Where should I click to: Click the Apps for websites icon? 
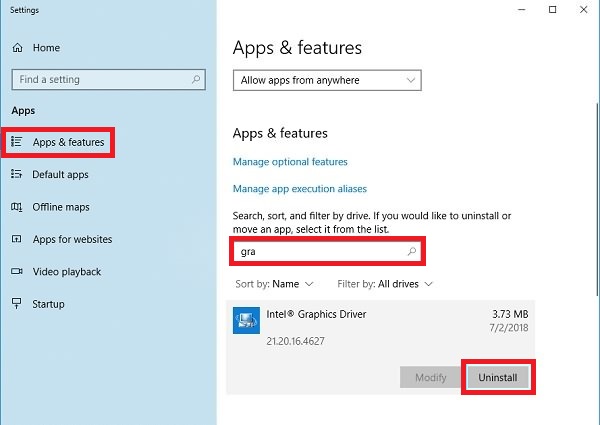17,240
